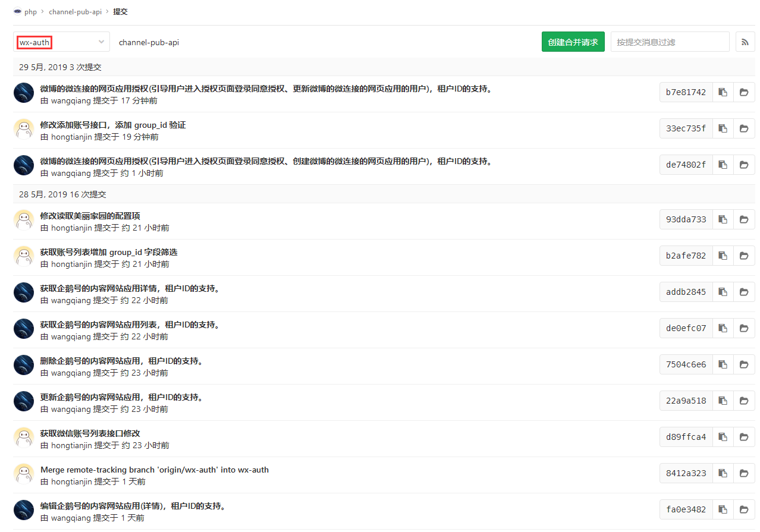Open commit 获取微信账号列表接口修改
Image resolution: width=760 pixels, height=532 pixels.
(x=90, y=433)
